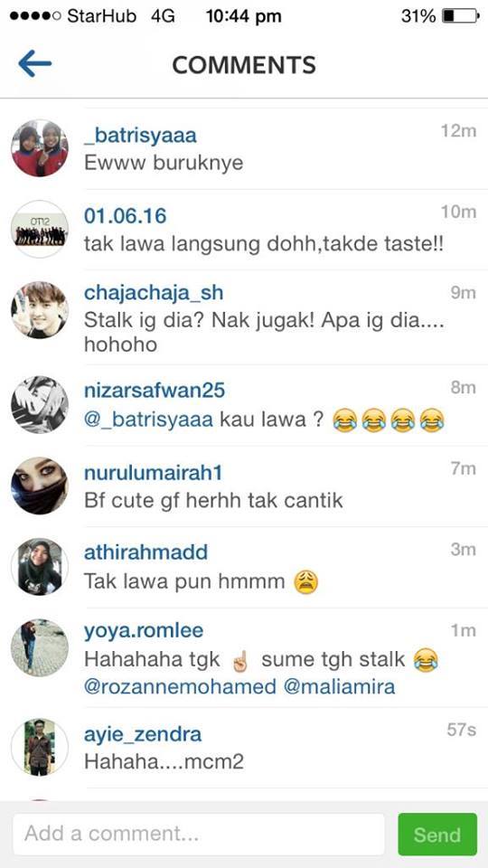Tap the battery indicator in status bar
Screen dimensions: 488x868
click(460, 16)
